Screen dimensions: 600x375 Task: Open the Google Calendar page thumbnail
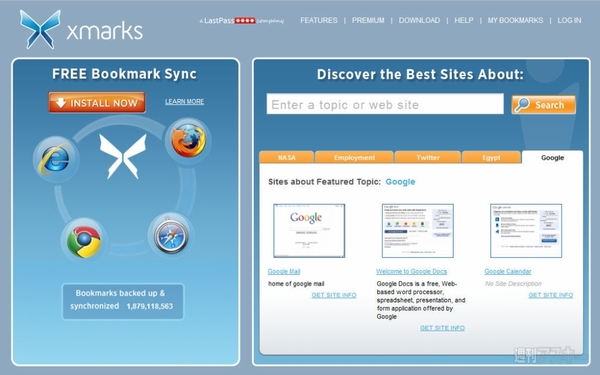point(526,231)
